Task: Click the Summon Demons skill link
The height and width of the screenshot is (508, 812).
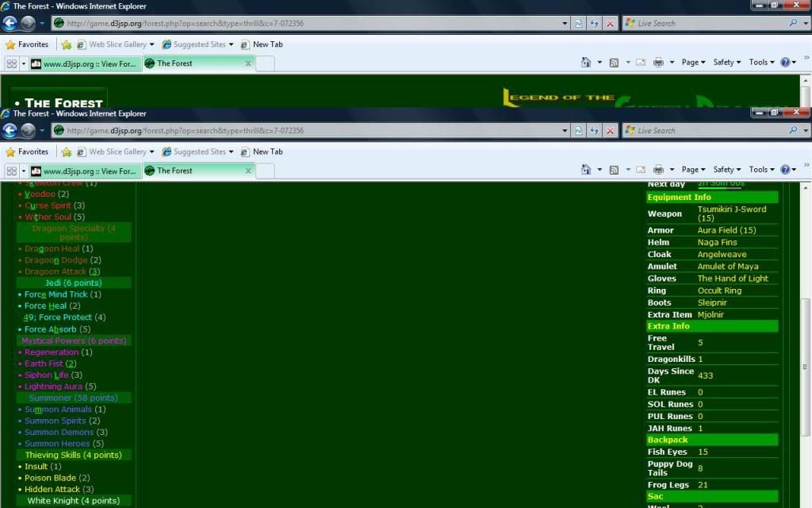Action: tap(59, 432)
